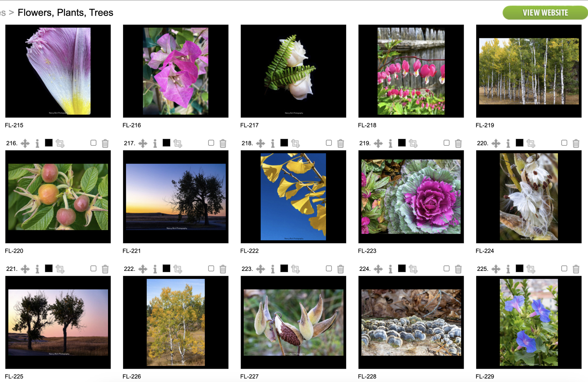Image resolution: width=588 pixels, height=382 pixels.
Task: Open info icon for image 224
Action: (x=390, y=269)
